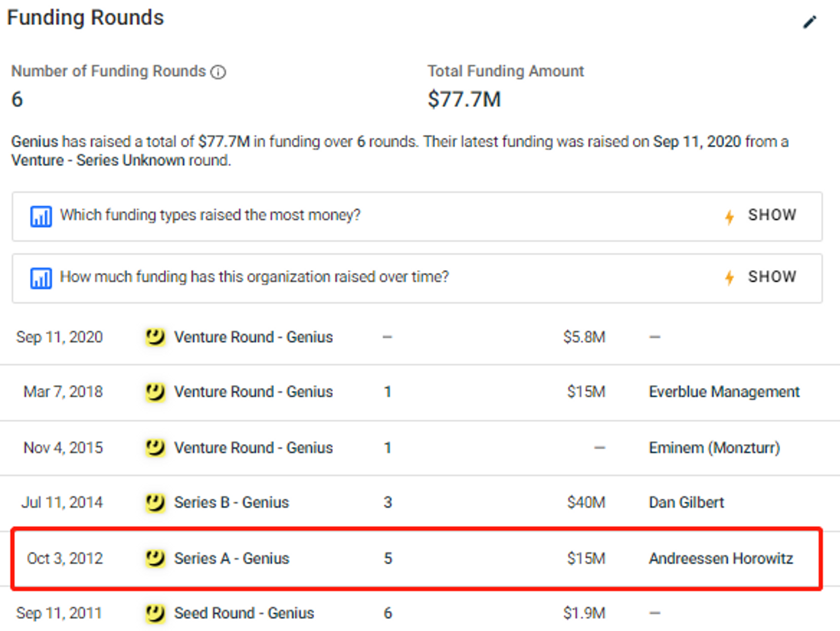The width and height of the screenshot is (840, 631).
Task: Open Seed Round - Genius link
Action: click(x=244, y=613)
